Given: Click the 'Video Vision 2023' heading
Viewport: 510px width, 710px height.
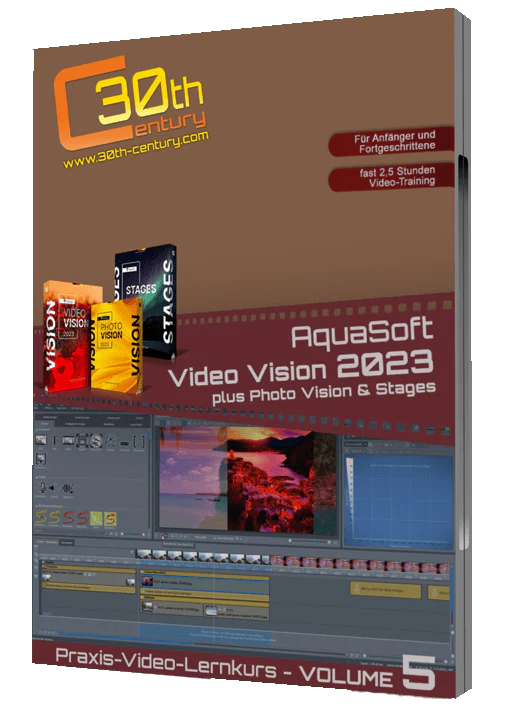Looking at the screenshot, I should tap(300, 371).
